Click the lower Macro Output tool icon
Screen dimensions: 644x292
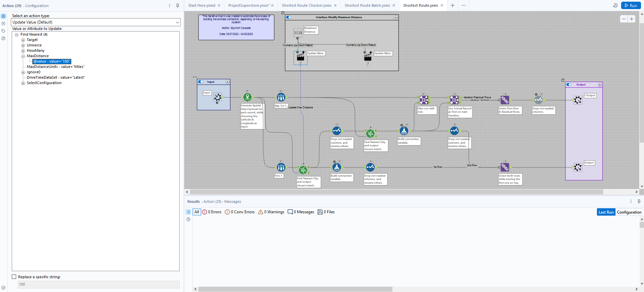point(578,167)
